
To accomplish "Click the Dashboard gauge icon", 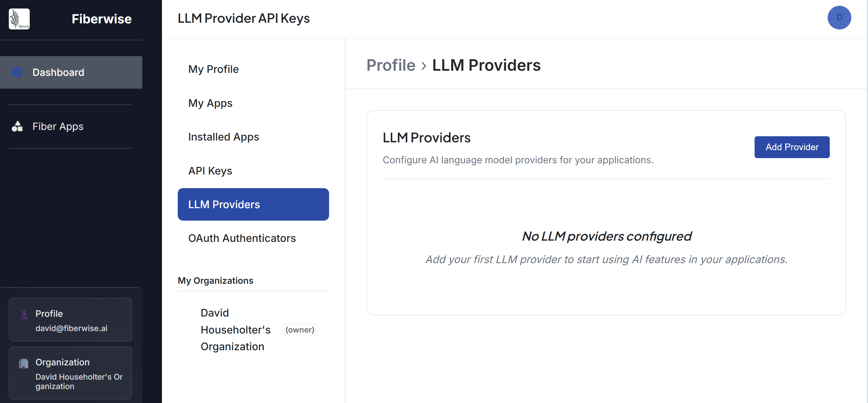I will pyautogui.click(x=17, y=72).
